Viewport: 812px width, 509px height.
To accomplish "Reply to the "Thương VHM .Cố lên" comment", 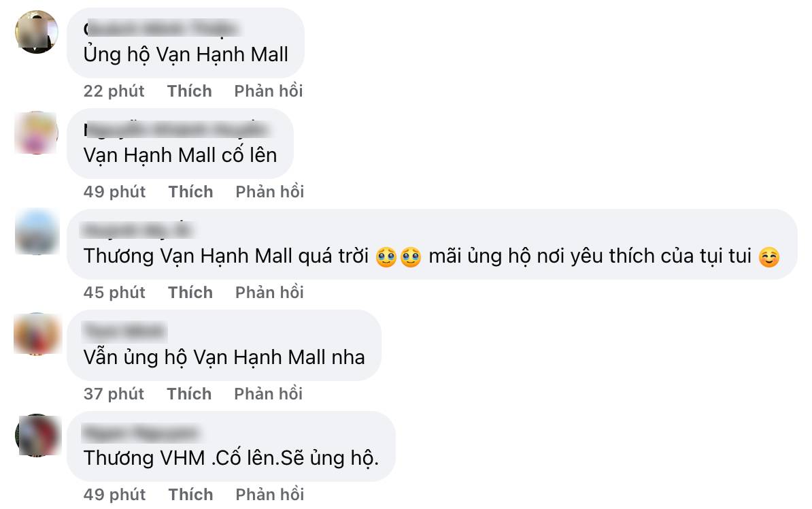I will 270,495.
